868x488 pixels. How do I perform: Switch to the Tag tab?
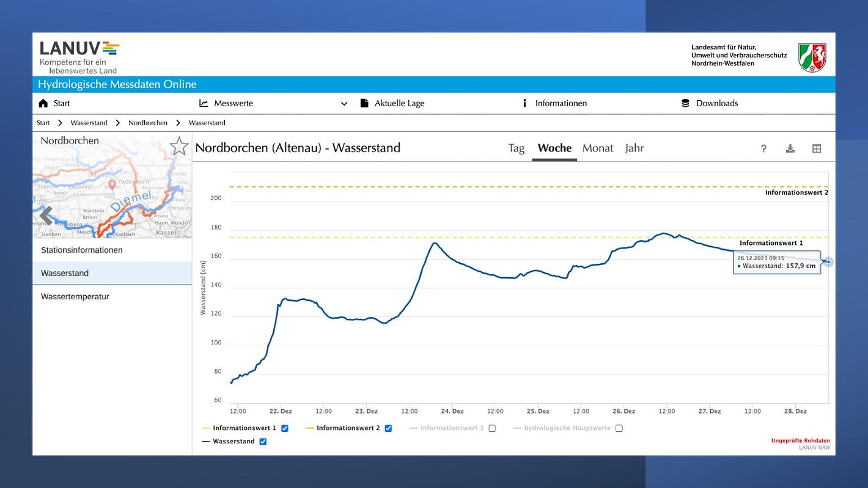tap(516, 148)
